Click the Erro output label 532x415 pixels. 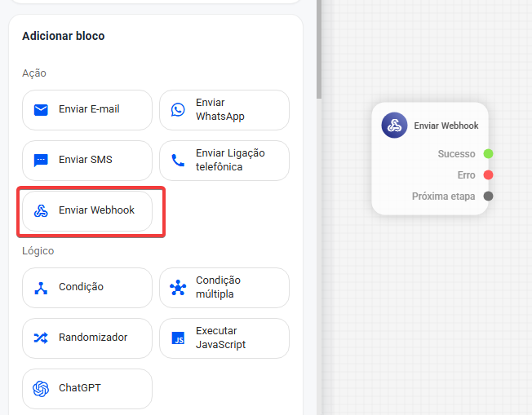tap(466, 175)
